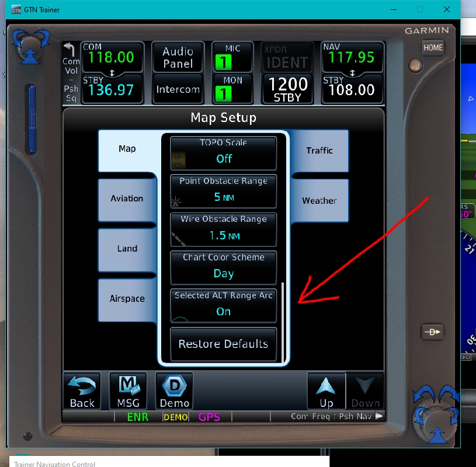476x467 pixels.
Task: Switch to the Land tab
Action: click(x=127, y=250)
